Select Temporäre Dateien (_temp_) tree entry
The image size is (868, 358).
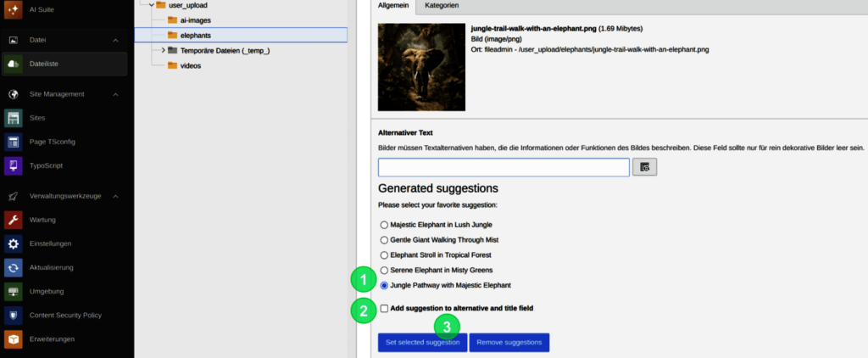click(225, 50)
